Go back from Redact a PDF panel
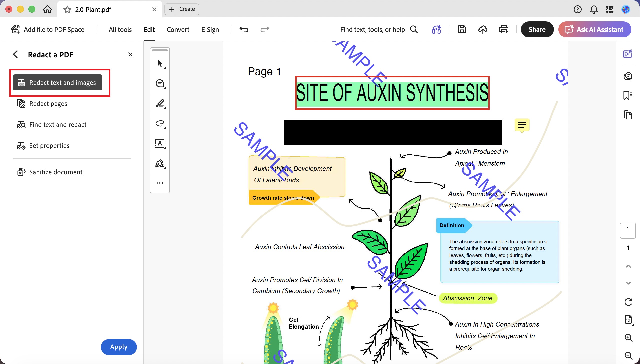 tap(15, 54)
